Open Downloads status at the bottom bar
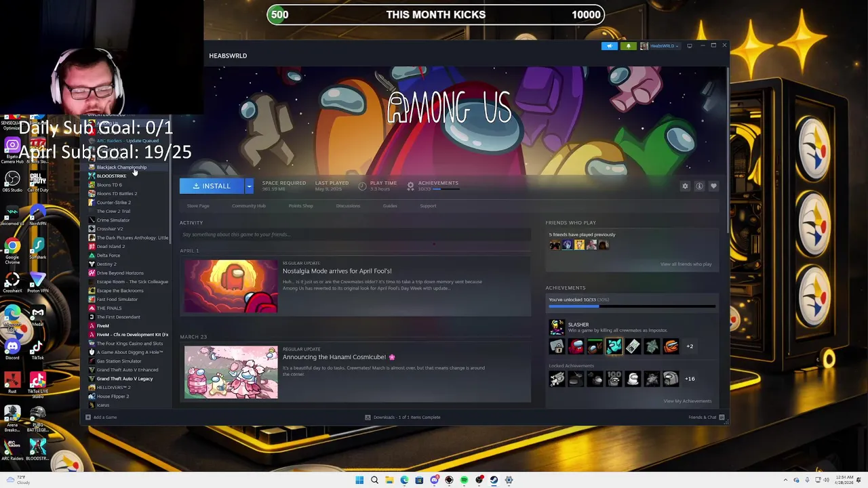The width and height of the screenshot is (868, 488). tap(403, 418)
